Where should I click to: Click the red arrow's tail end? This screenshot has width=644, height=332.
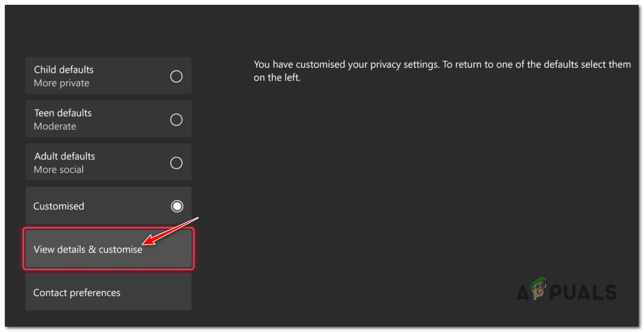click(197, 218)
